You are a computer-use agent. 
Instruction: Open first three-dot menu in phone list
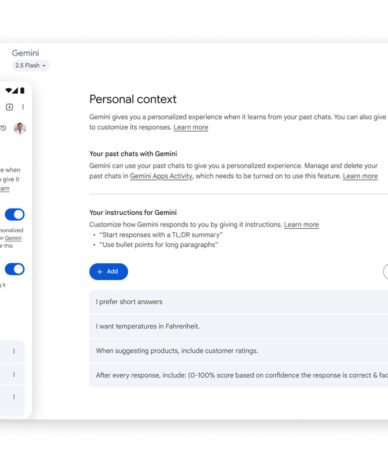click(x=14, y=351)
